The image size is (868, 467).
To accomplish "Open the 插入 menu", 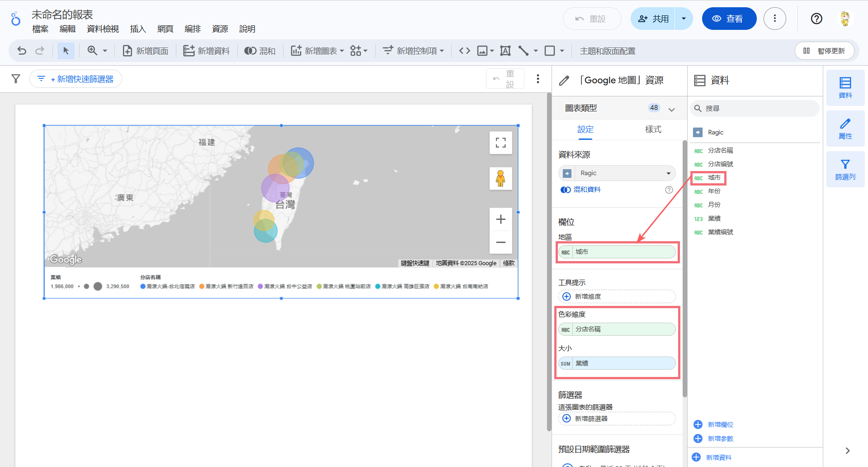I will (138, 29).
